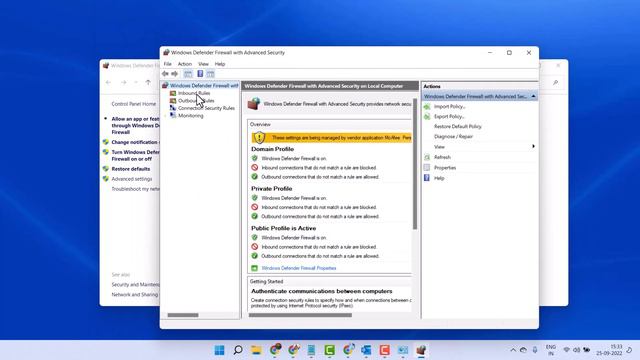The height and width of the screenshot is (360, 640).
Task: Click Help in the Actions pane
Action: [x=439, y=178]
